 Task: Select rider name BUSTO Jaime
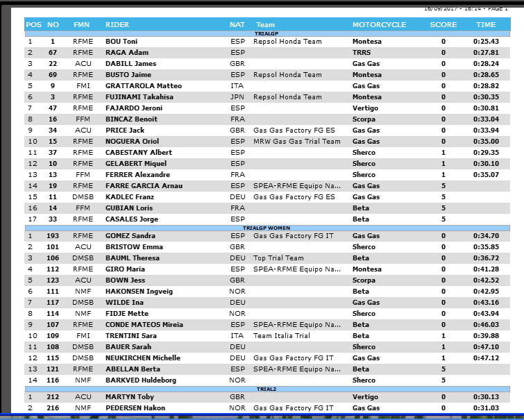tap(128, 74)
